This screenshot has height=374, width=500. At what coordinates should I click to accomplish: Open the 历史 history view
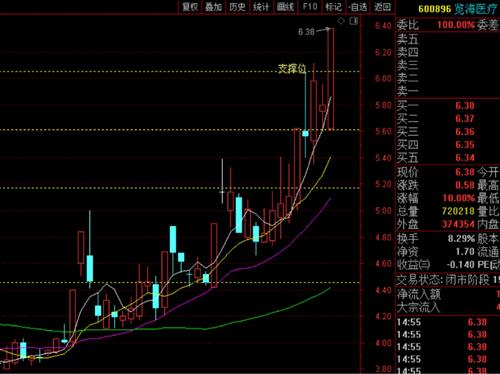coord(237,7)
